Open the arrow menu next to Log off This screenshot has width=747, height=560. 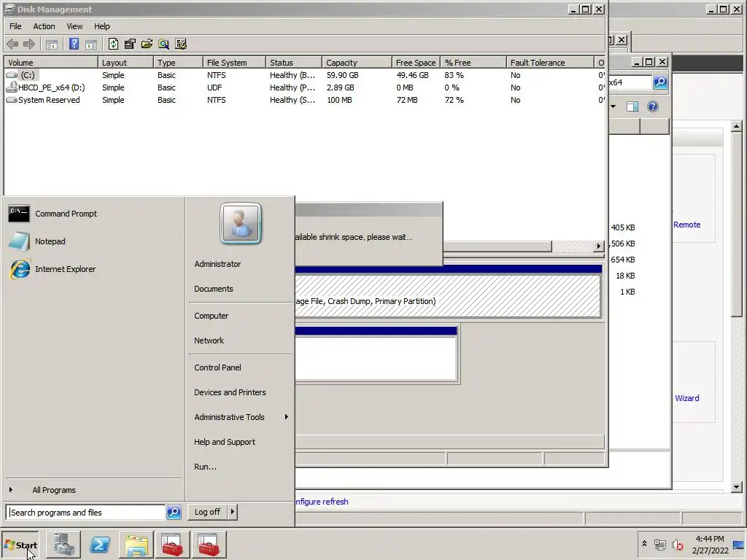(233, 512)
